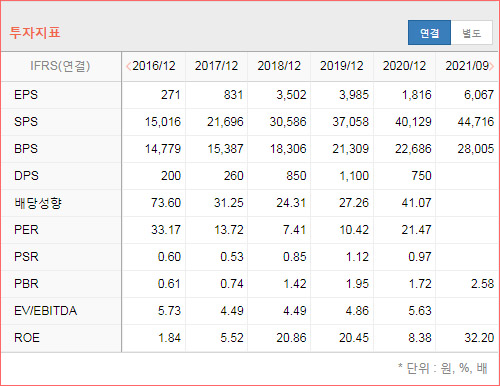Select EPS value 3,502

[x=291, y=95]
